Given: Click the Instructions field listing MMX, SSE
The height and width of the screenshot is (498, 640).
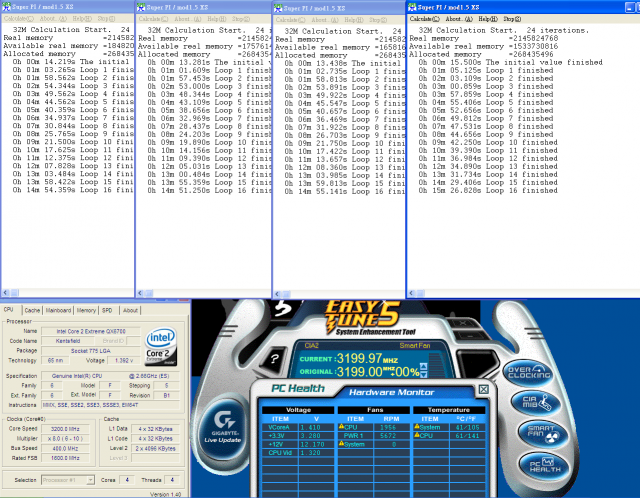Looking at the screenshot, I should (110, 405).
